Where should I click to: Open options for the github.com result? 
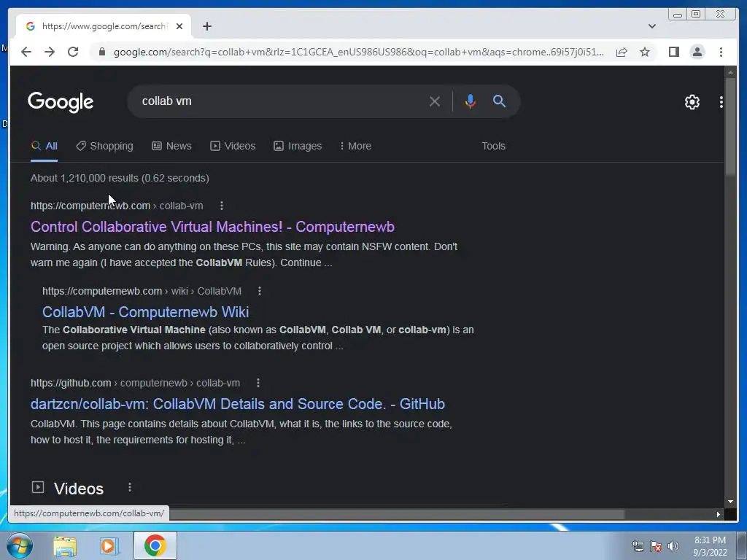[x=258, y=383]
